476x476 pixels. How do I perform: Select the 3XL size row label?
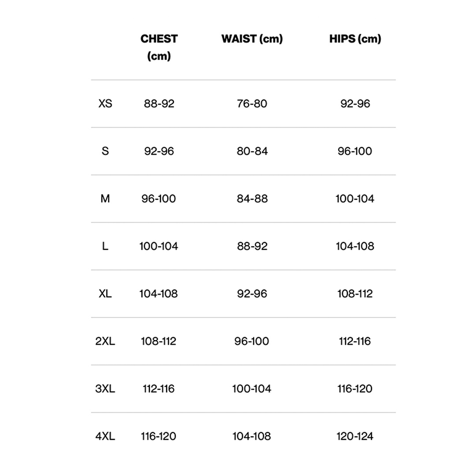click(x=105, y=389)
